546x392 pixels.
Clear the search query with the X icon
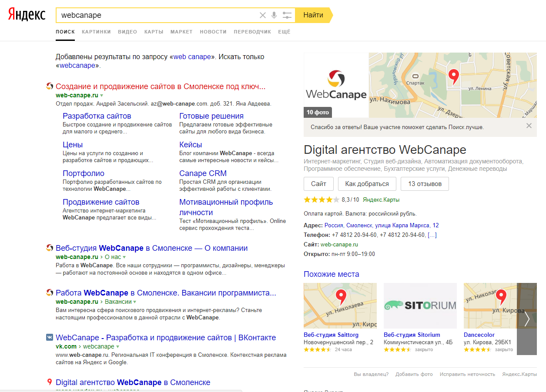[x=262, y=15]
